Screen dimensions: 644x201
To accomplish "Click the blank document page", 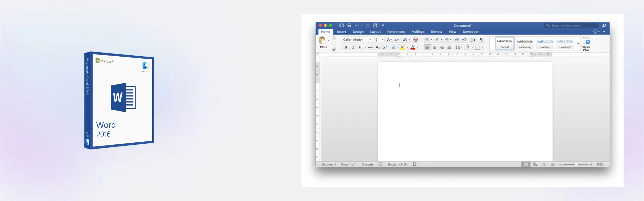I will click(465, 112).
